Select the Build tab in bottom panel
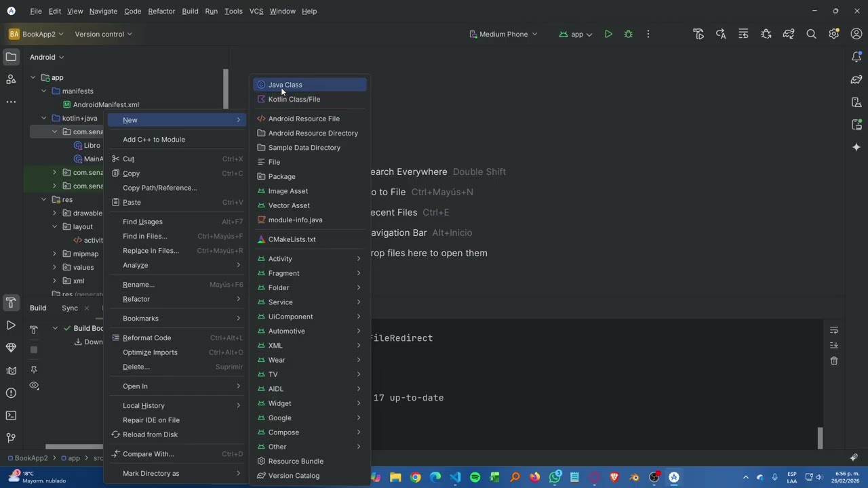 [38, 308]
